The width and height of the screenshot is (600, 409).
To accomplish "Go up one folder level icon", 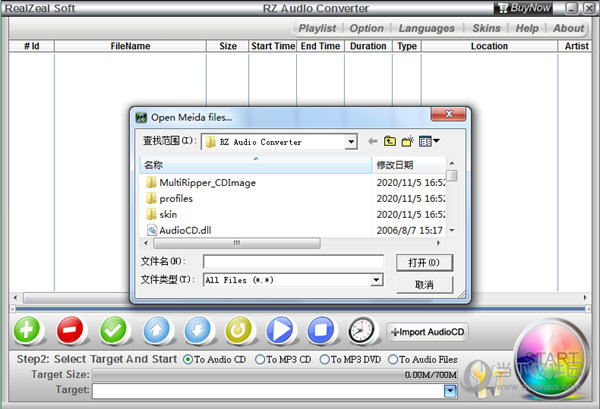I will (390, 142).
